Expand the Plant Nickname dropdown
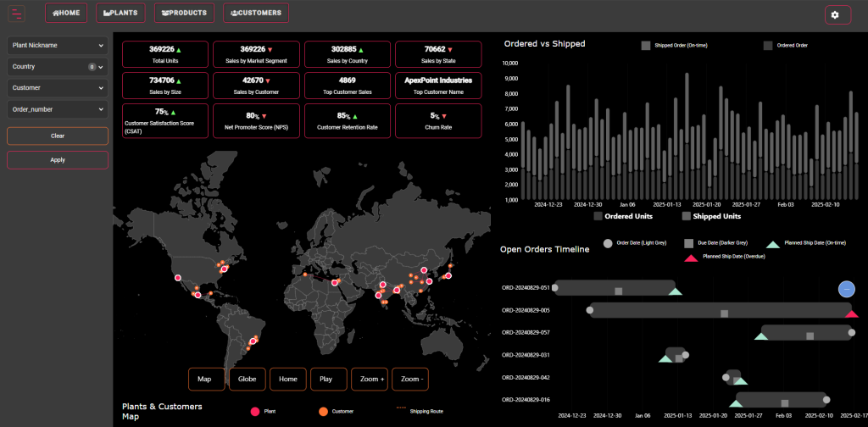The height and width of the screenshot is (427, 868). 57,45
